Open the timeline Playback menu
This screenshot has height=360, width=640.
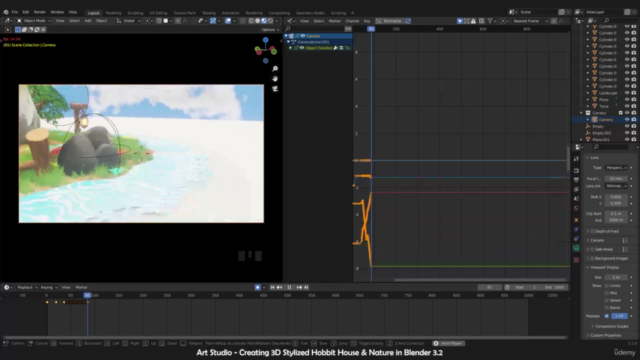pos(27,287)
